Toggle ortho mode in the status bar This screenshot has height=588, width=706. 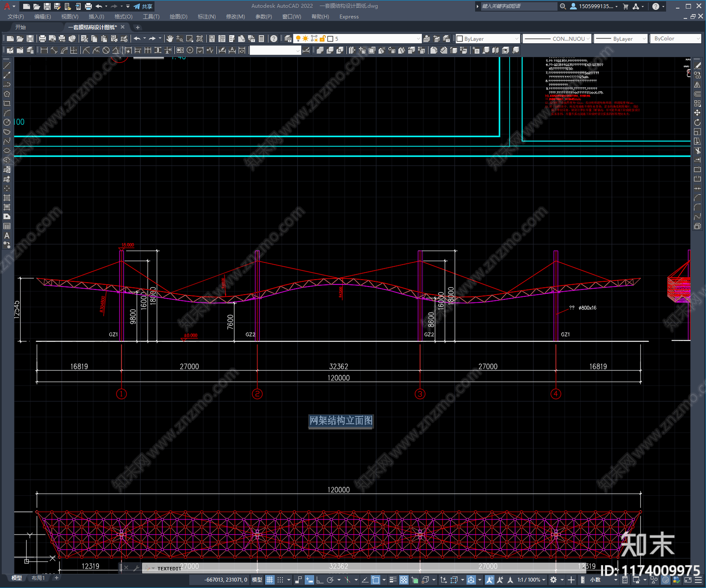[320, 580]
